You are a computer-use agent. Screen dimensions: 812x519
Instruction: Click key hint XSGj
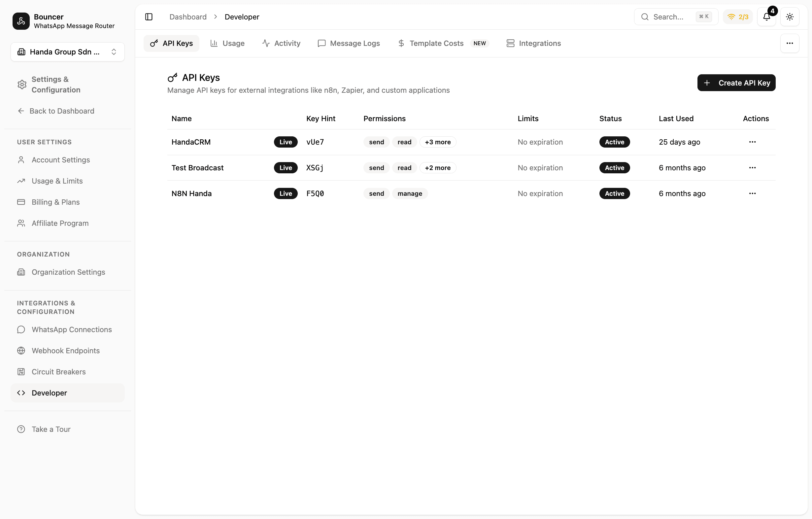tap(315, 168)
